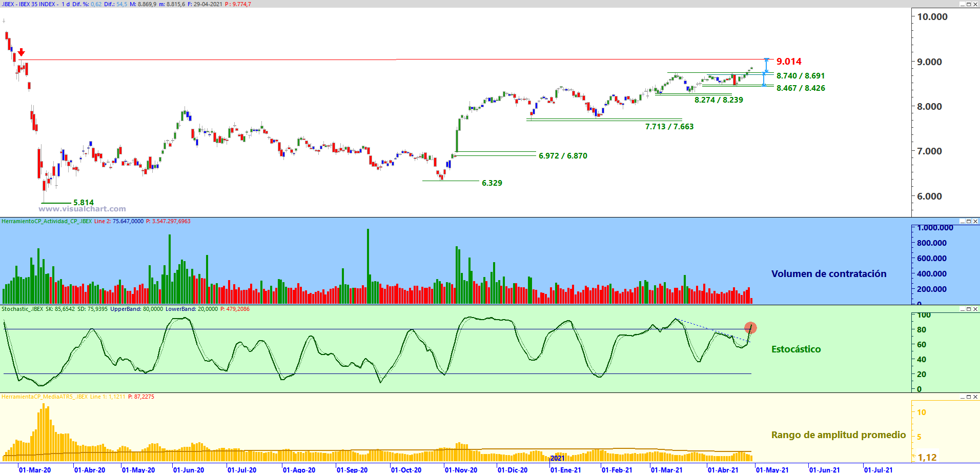Click the 60 level on the Stochastic axis
This screenshot has width=980, height=473.
tap(922, 345)
